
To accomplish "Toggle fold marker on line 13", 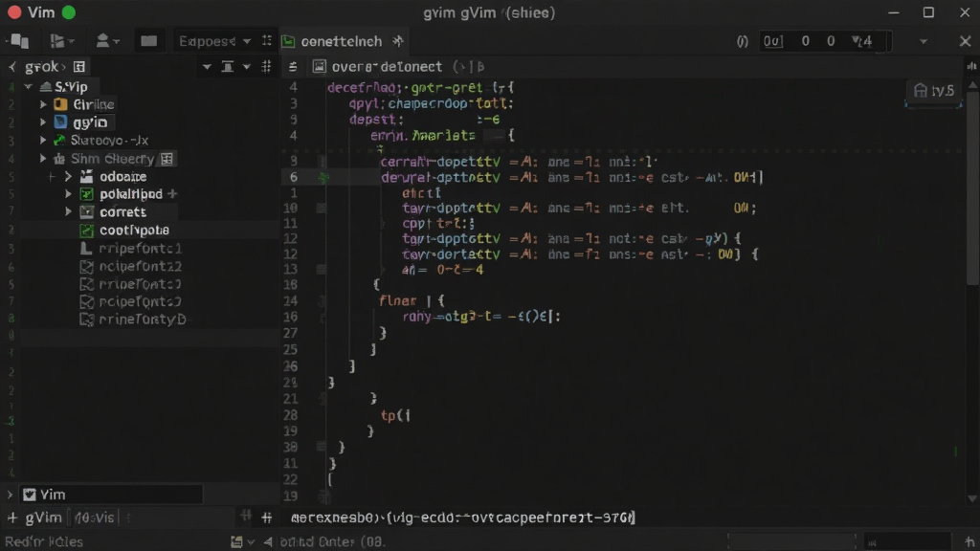I will [321, 269].
